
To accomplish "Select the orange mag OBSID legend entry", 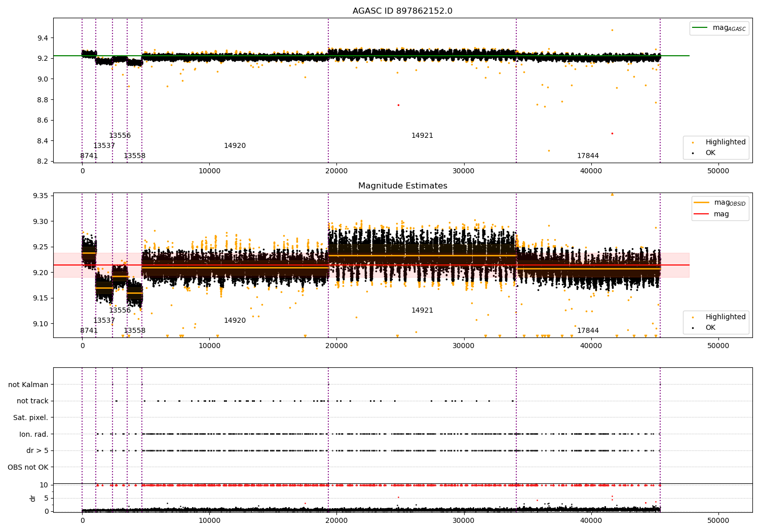I will pos(720,203).
